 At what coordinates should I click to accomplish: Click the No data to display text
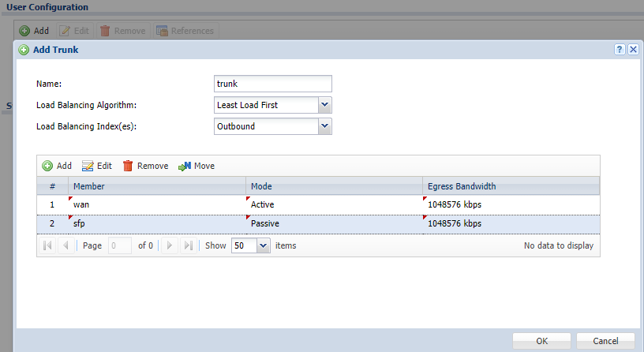(x=559, y=245)
